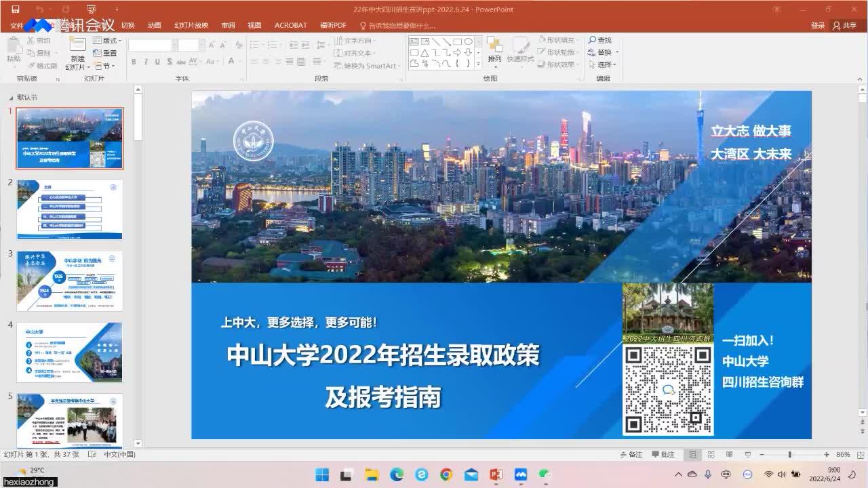Open Text Direction (文字方向) dropdown
Screen dimensions: 868x488
(355, 41)
